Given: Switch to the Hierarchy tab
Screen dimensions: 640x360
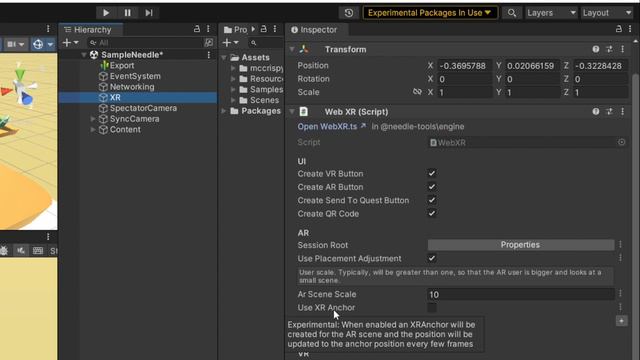Looking at the screenshot, I should (x=91, y=29).
